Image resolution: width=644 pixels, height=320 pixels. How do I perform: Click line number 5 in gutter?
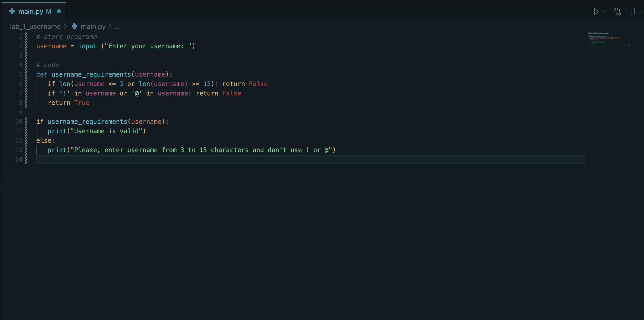(20, 74)
